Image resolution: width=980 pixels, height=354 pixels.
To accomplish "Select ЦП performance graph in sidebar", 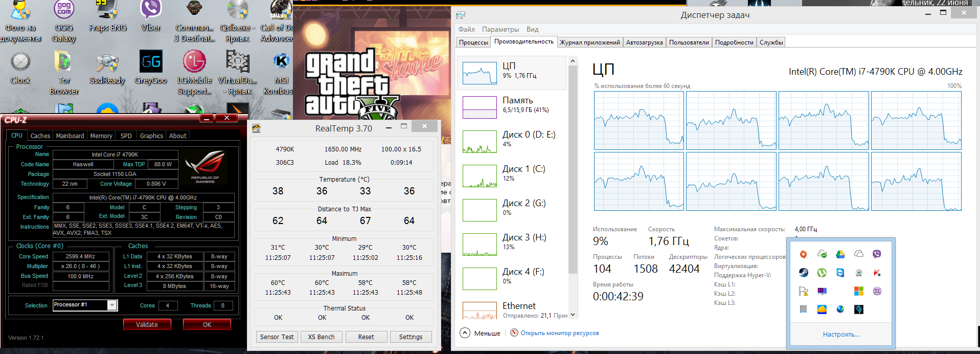I will click(x=512, y=73).
